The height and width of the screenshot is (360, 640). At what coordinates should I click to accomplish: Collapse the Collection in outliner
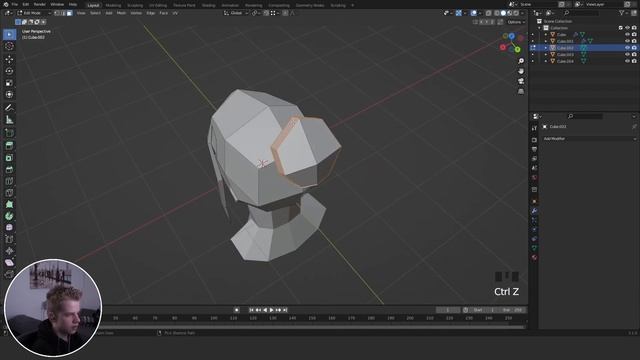coord(539,28)
